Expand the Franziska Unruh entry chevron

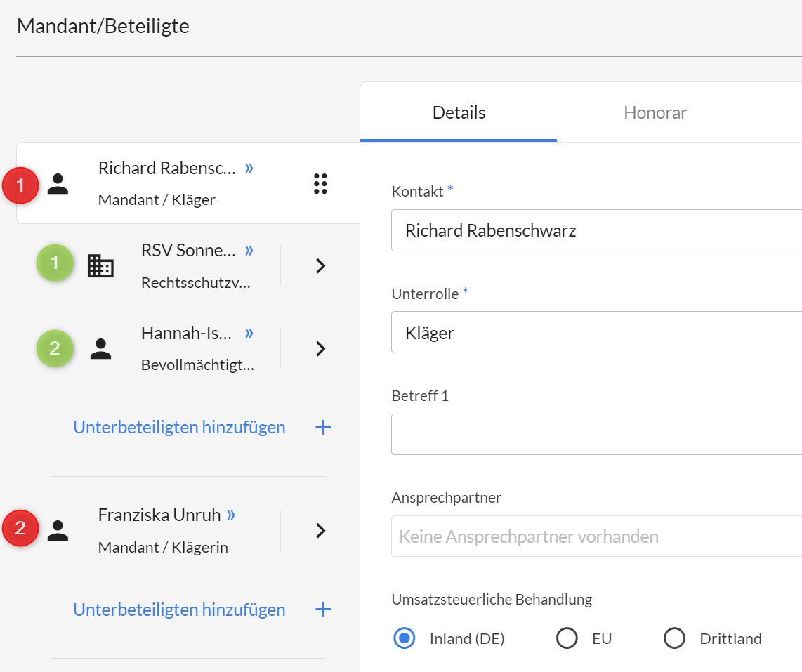pos(321,530)
